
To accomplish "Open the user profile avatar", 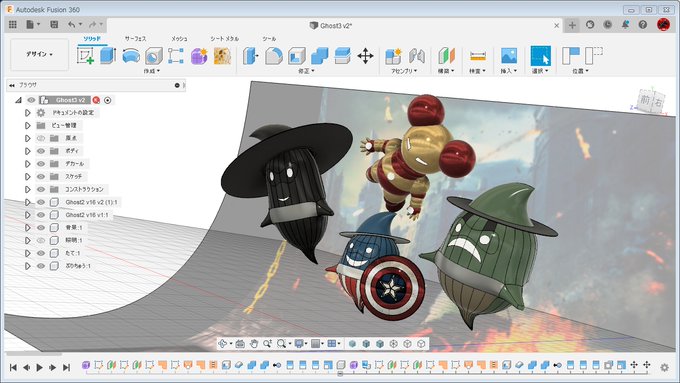I will coord(663,25).
